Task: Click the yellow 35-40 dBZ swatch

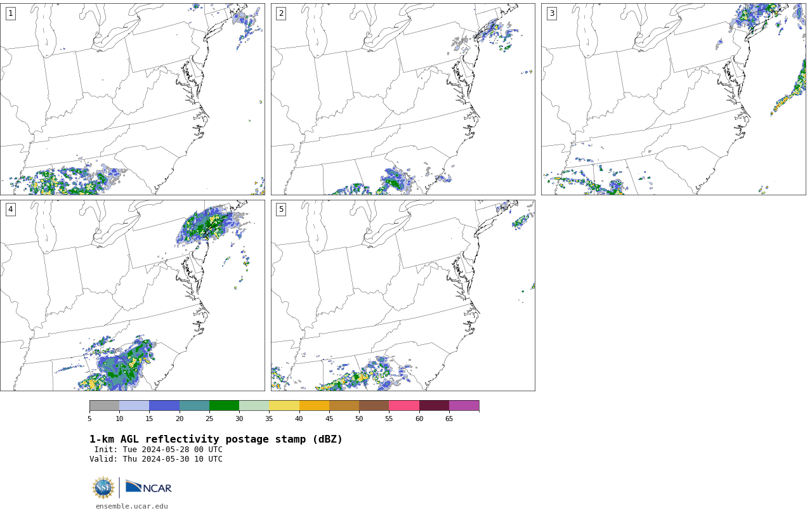Action: tap(284, 406)
